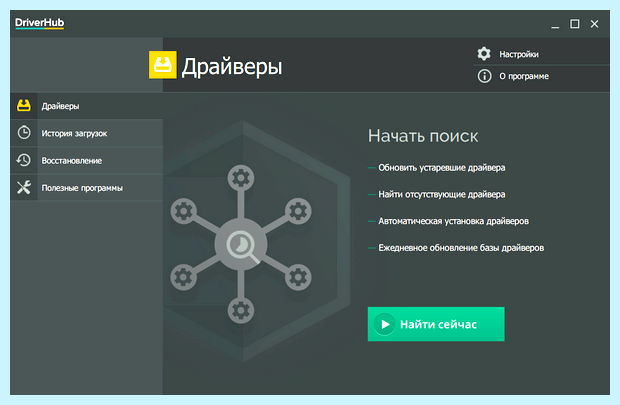
Task: Close the DriverHub window
Action: (594, 24)
